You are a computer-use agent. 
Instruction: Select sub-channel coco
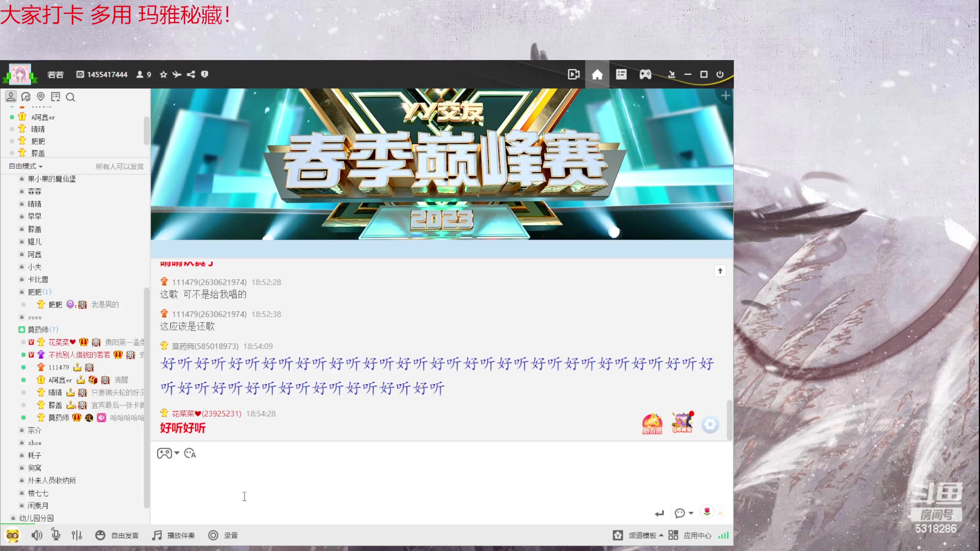[x=35, y=317]
